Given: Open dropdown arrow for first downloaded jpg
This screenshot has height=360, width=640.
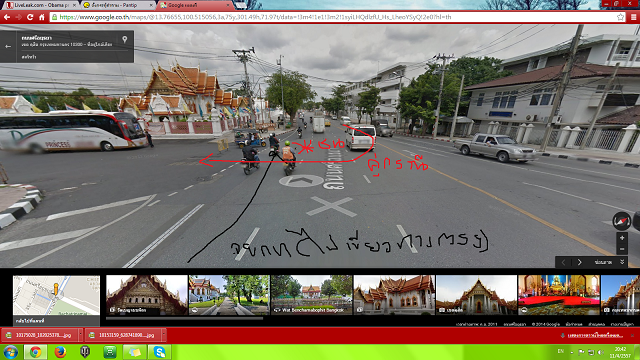Looking at the screenshot, I should click(x=80, y=335).
